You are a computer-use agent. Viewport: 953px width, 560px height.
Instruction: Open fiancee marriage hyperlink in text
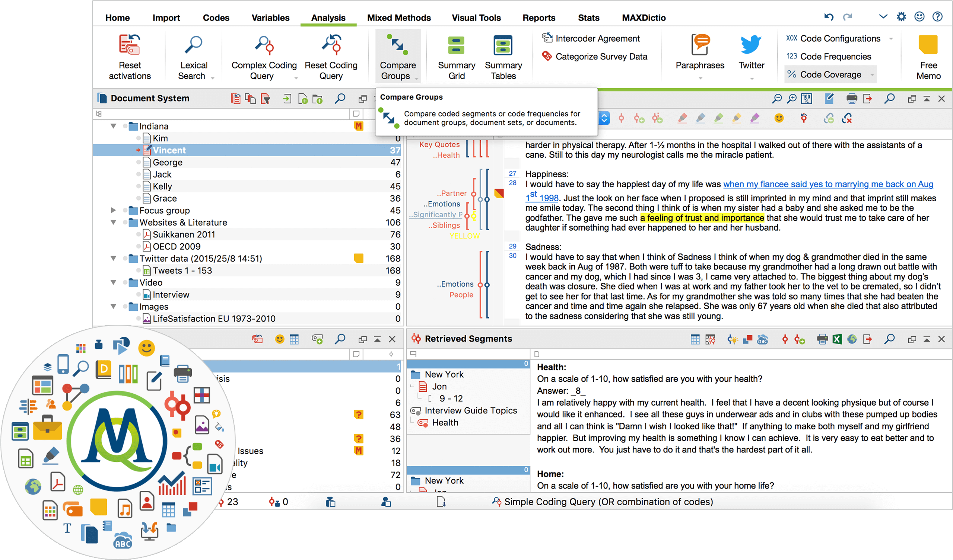(827, 184)
